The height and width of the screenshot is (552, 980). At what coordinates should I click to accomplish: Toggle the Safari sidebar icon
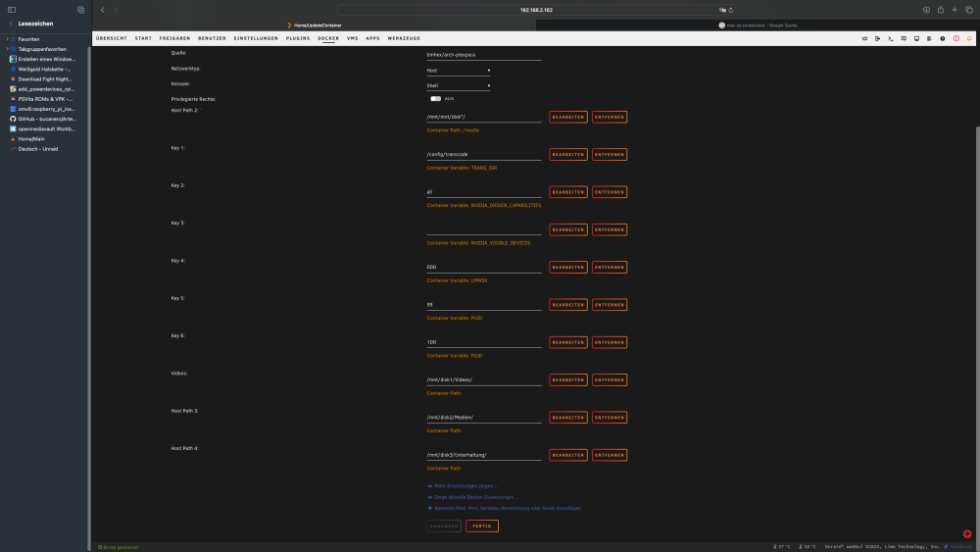tap(11, 10)
